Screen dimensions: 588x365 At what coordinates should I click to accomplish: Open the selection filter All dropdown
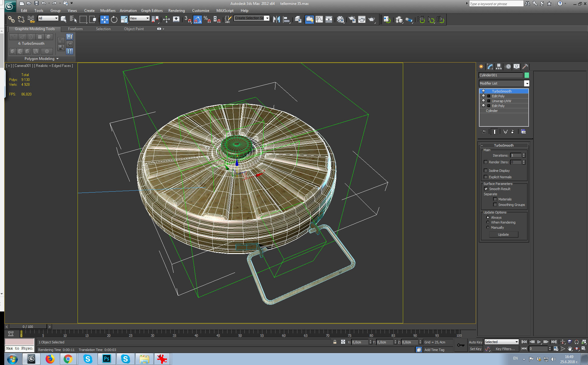point(56,18)
